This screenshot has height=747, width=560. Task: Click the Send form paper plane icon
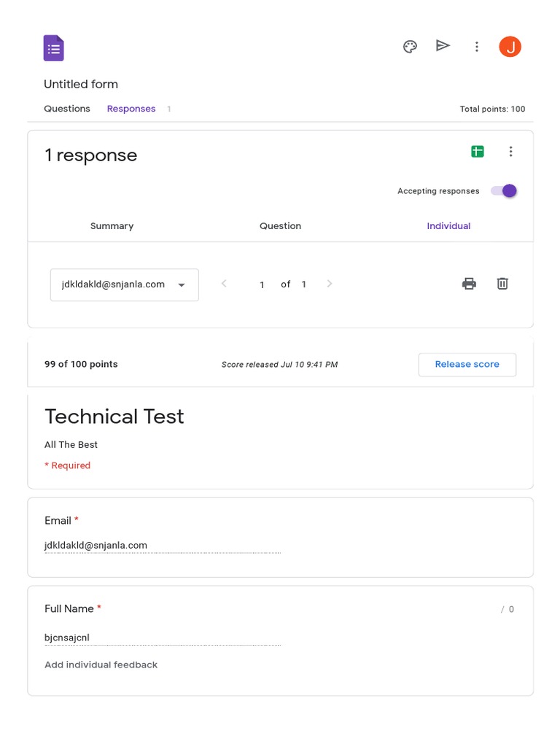click(443, 46)
